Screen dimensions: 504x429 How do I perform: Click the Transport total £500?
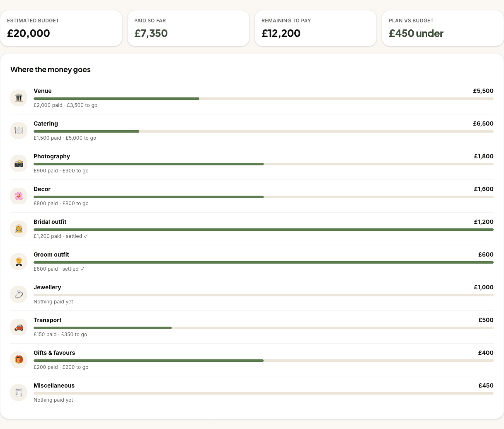(486, 320)
